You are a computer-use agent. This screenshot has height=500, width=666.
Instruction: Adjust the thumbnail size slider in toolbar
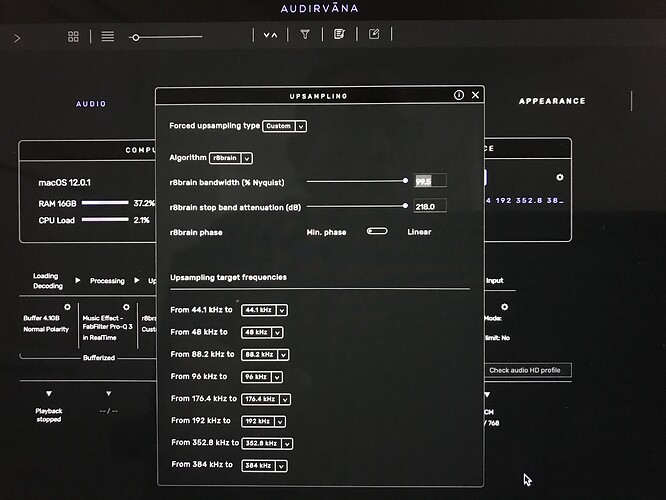(x=166, y=37)
